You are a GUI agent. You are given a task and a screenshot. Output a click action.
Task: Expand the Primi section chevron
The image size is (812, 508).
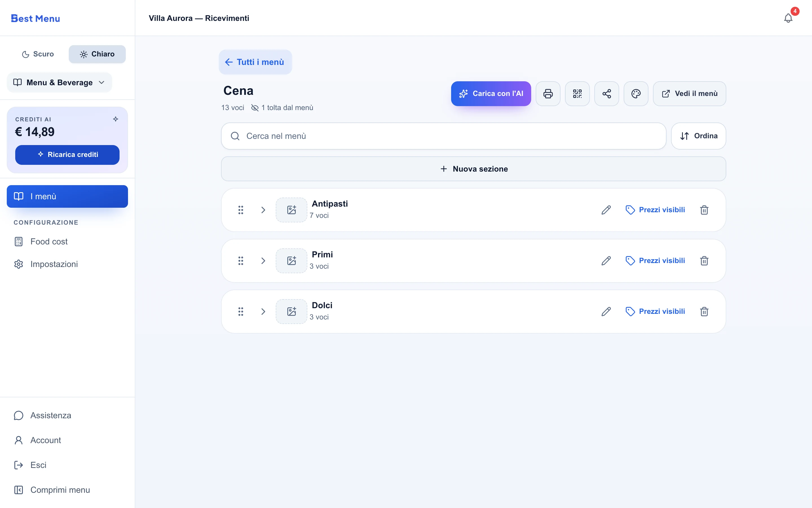pos(263,261)
